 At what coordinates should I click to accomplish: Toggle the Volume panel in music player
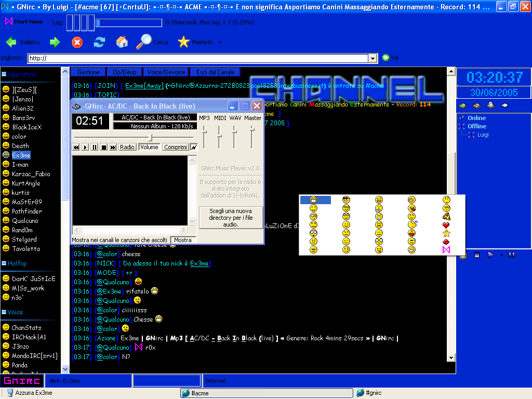[x=149, y=147]
